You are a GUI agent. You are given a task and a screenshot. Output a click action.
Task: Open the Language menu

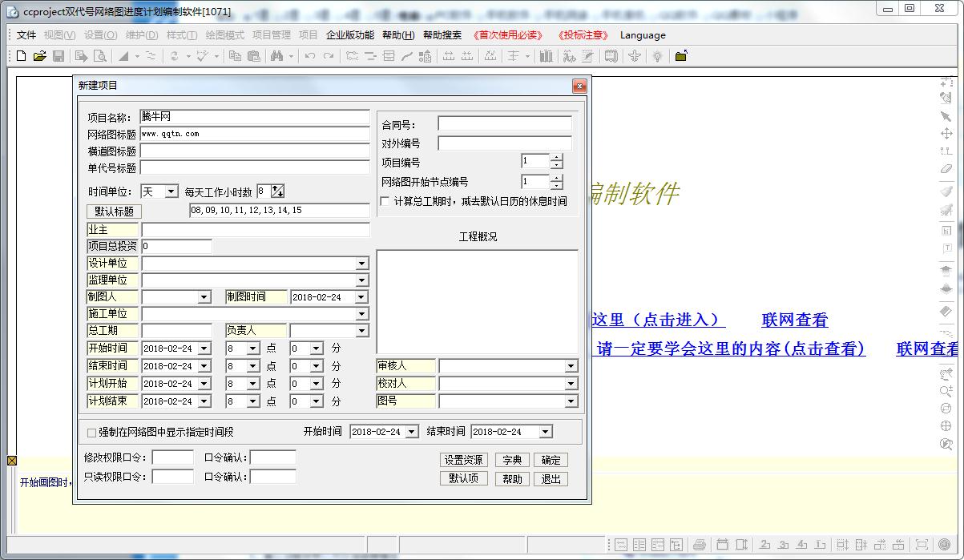643,35
